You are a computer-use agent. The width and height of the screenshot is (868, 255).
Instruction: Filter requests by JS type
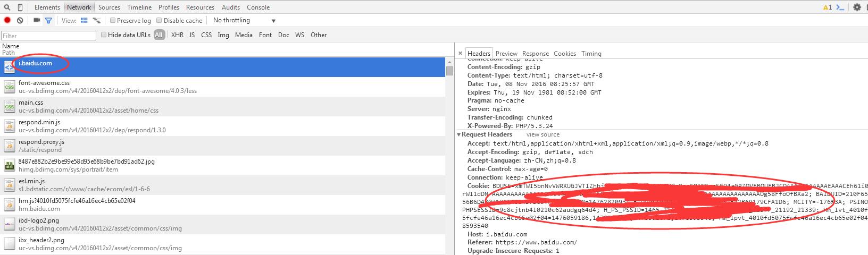pyautogui.click(x=192, y=35)
